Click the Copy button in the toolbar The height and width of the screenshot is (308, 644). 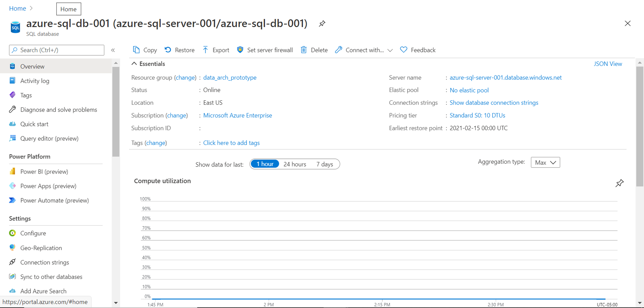[145, 50]
